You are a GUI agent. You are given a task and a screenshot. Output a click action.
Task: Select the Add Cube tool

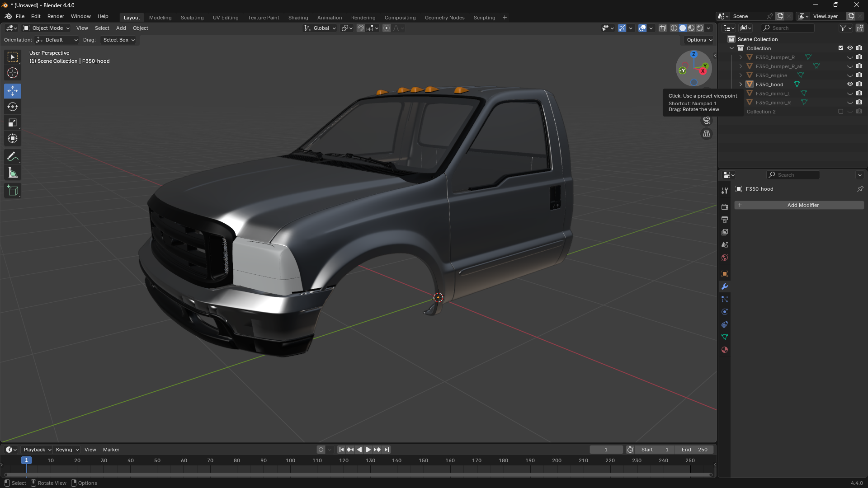(13, 191)
